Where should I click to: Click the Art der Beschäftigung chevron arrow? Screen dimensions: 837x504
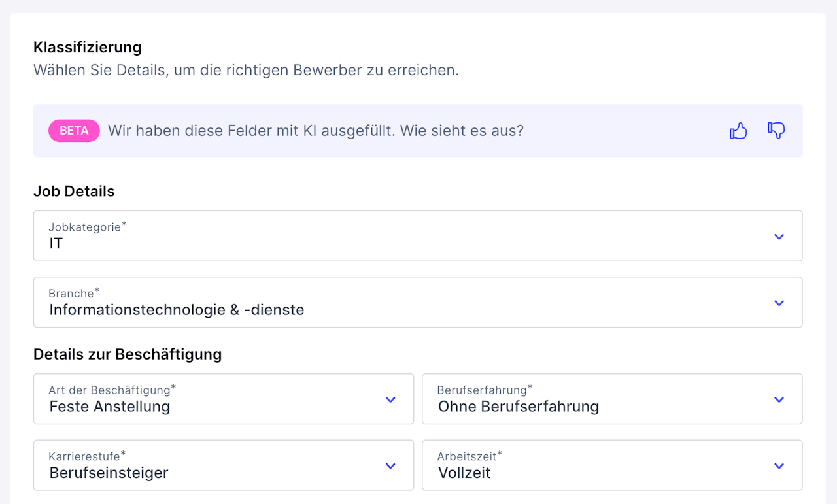[x=390, y=399]
